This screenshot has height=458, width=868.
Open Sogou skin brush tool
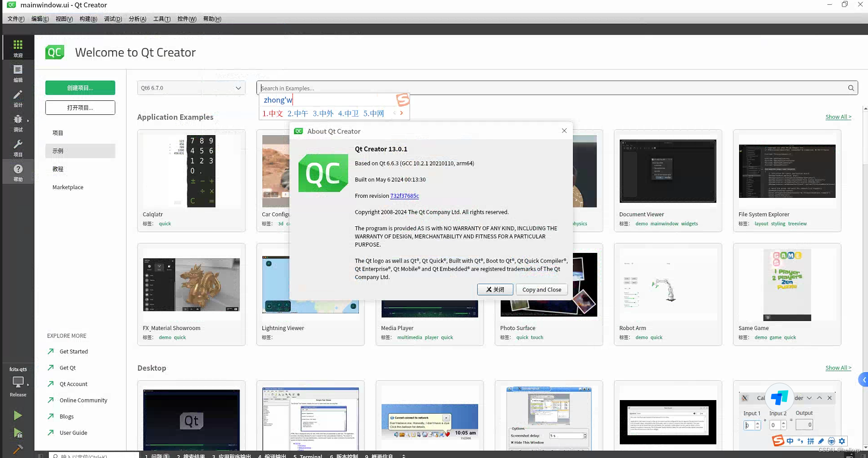tap(821, 441)
